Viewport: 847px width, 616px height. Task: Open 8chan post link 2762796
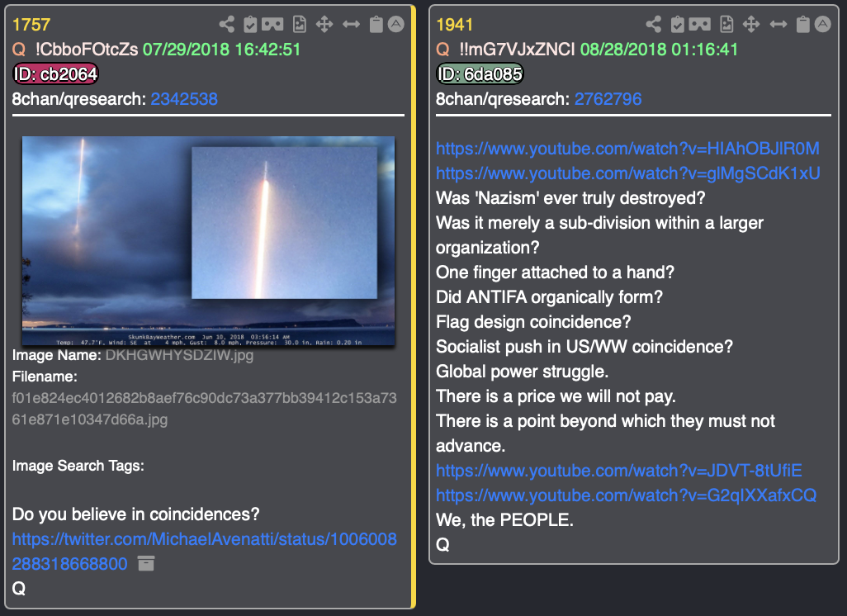(608, 99)
